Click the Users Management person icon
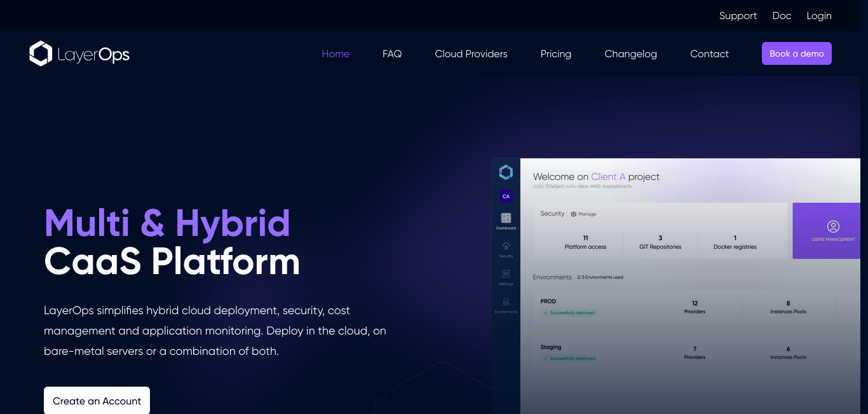 click(833, 226)
